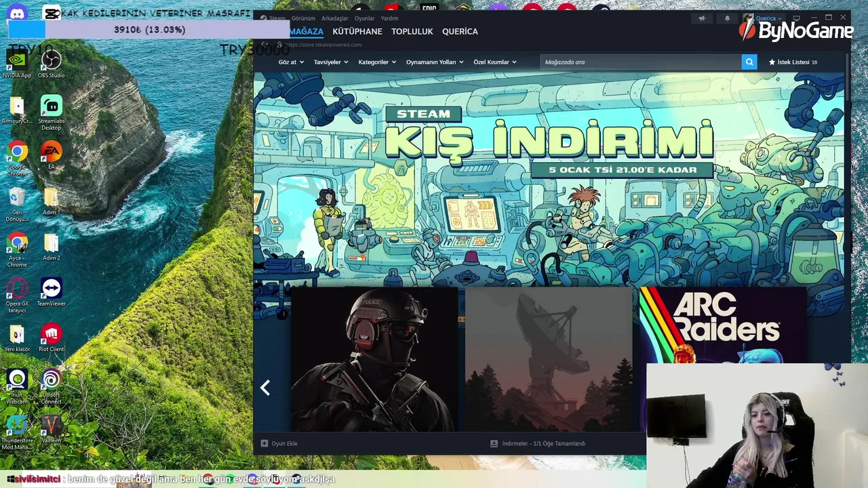Open the ARC Raiders game thumbnail
Image resolution: width=868 pixels, height=488 pixels.
[x=723, y=325]
